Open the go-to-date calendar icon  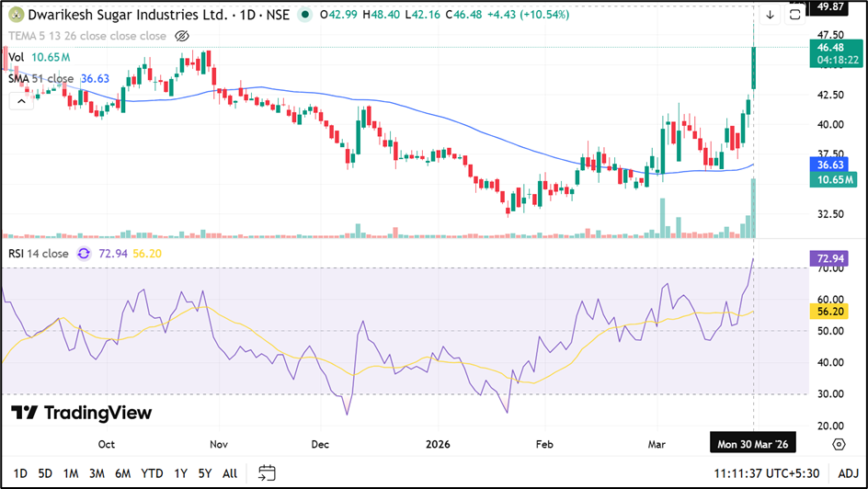(267, 473)
